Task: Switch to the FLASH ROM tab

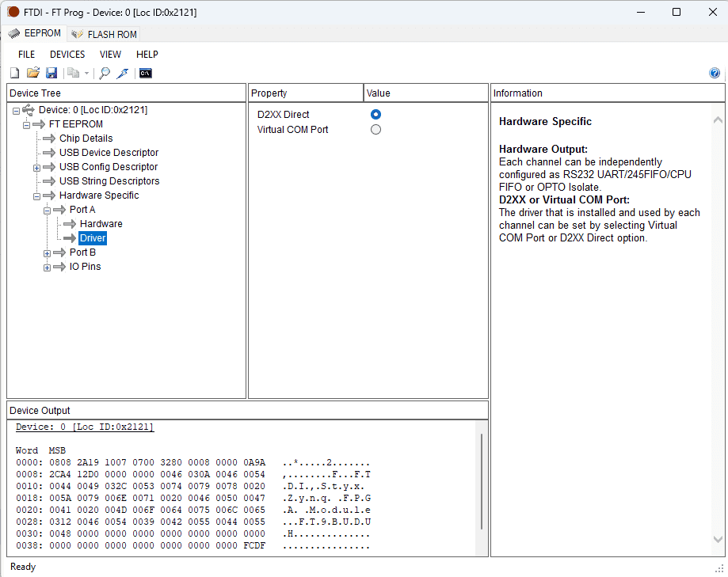Action: (104, 34)
